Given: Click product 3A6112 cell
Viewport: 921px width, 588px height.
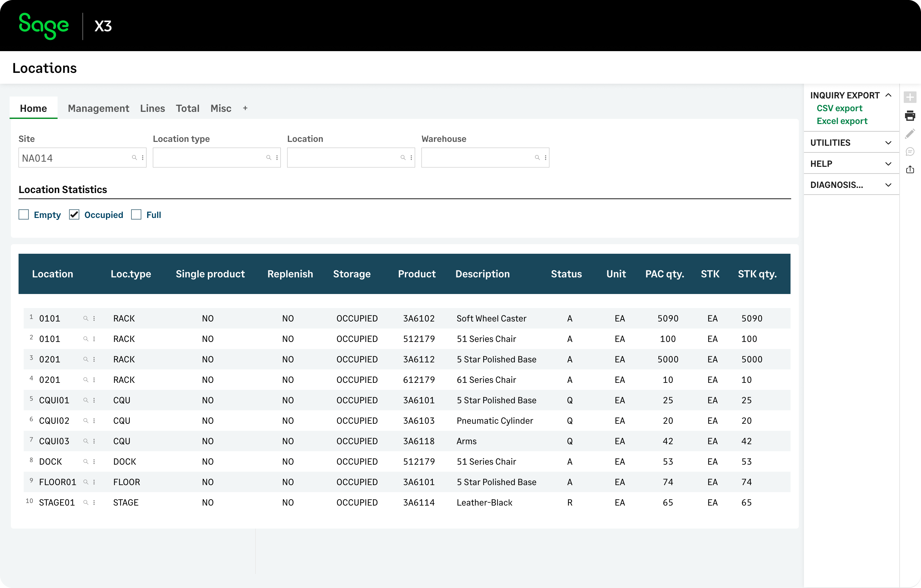Looking at the screenshot, I should tap(419, 359).
